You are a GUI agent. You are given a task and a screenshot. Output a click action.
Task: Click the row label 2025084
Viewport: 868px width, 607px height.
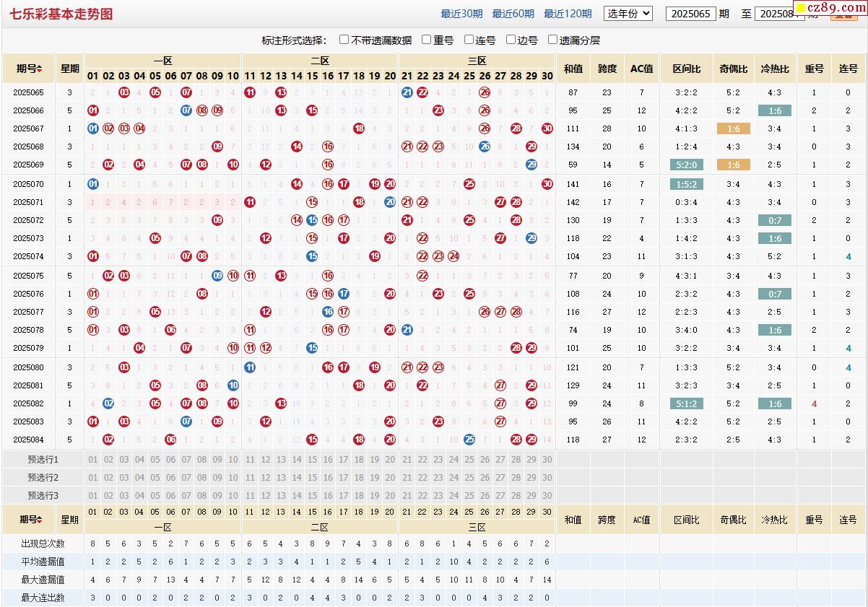[29, 440]
